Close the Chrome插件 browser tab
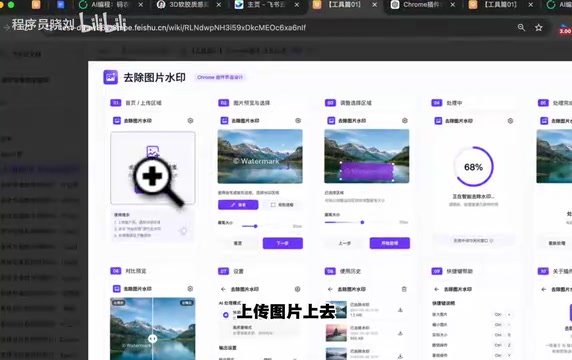Screen dimensions: 572x360 [x=453, y=5]
